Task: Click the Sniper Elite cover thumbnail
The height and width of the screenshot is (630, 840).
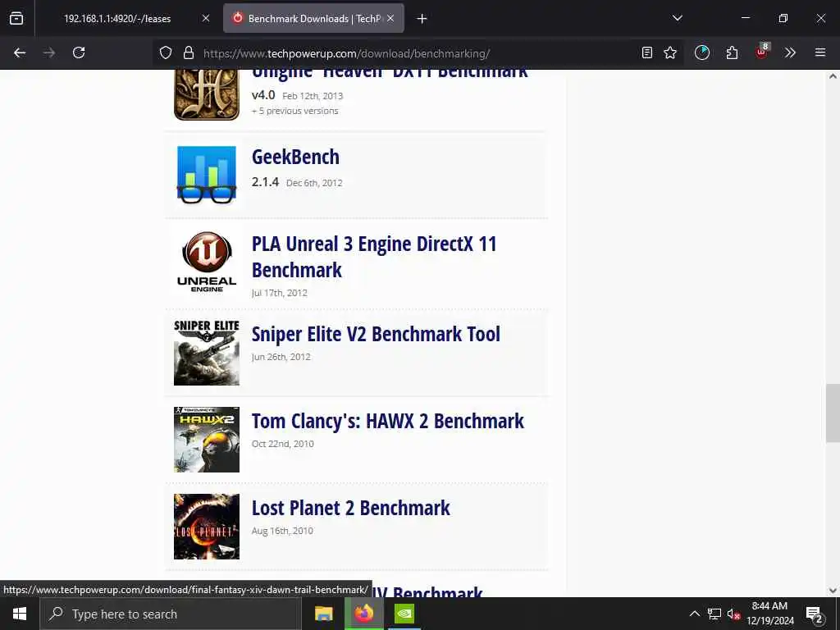Action: tap(207, 353)
